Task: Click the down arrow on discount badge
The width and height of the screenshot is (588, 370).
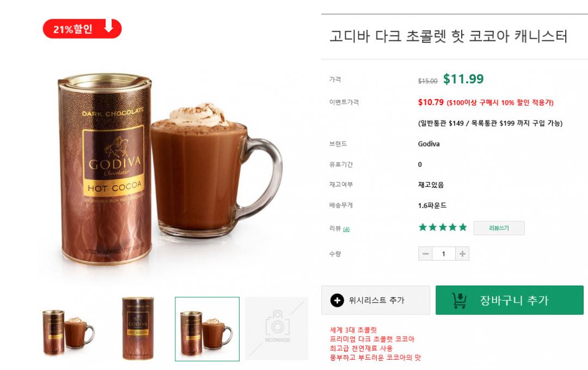Action: (109, 26)
